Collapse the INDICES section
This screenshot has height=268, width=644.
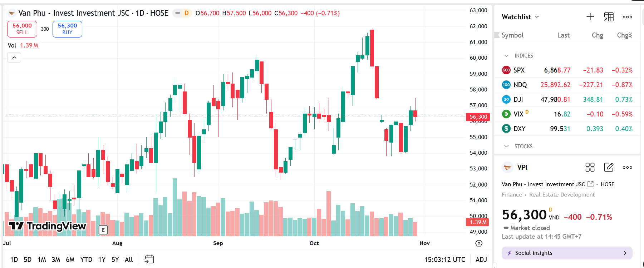(x=506, y=56)
